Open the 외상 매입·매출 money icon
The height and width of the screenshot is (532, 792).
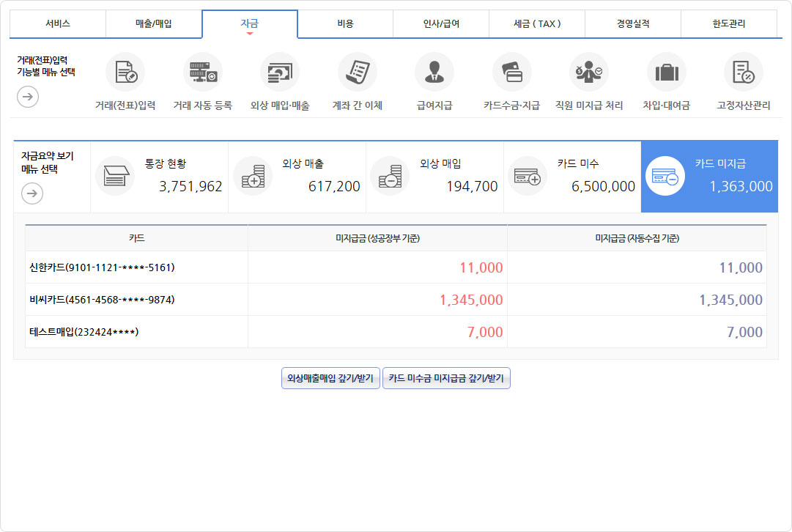coord(280,72)
